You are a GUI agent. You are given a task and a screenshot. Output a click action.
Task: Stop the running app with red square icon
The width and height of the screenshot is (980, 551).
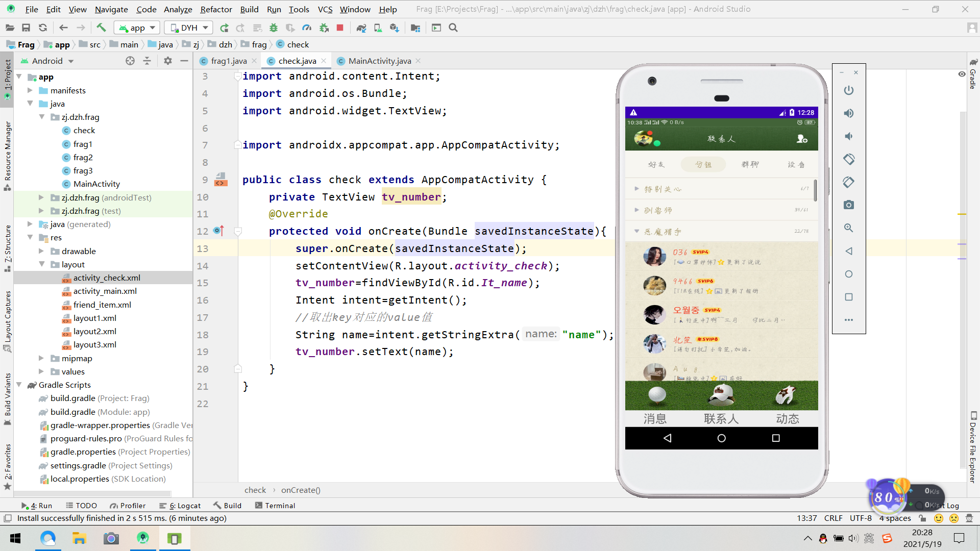click(x=339, y=28)
